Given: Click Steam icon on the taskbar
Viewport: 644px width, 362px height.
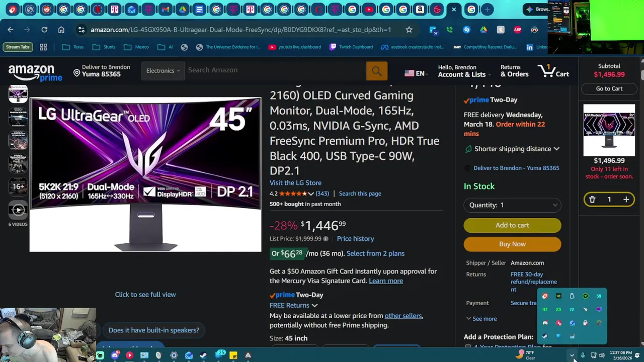Looking at the screenshot, I should click(203, 355).
